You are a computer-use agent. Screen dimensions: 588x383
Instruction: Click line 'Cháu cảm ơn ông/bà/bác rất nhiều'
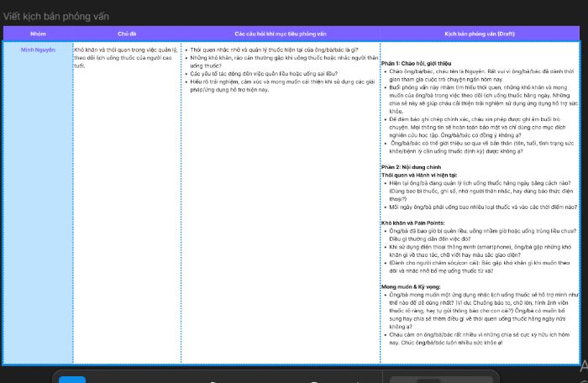480,338
